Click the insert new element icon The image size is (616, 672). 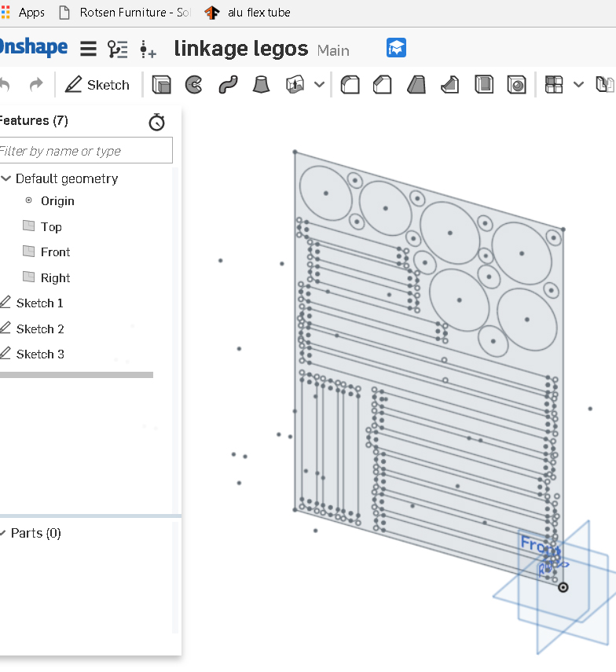[x=148, y=49]
